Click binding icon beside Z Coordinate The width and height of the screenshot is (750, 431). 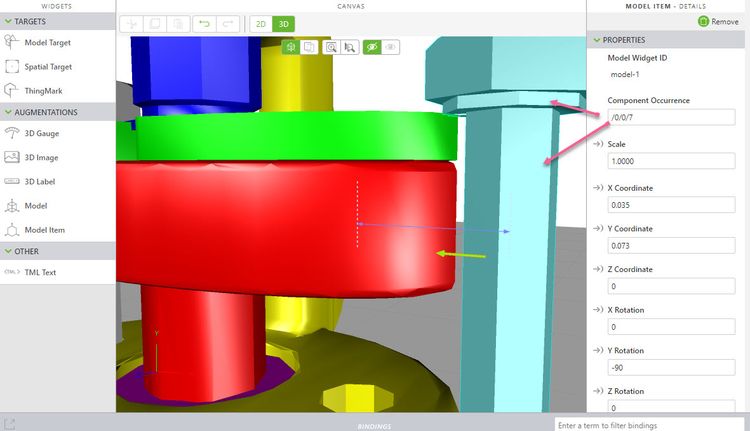[x=598, y=269]
